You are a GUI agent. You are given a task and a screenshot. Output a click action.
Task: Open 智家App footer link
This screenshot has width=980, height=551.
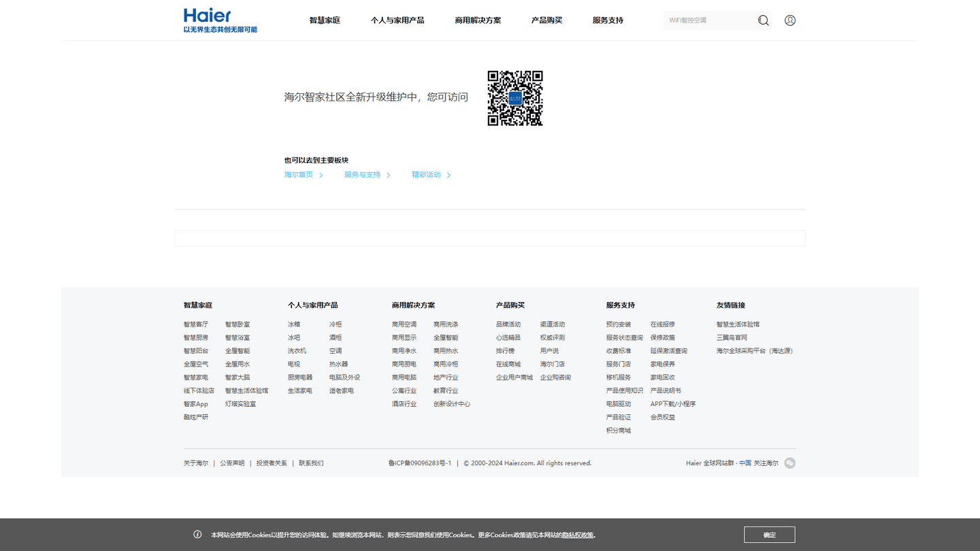pos(196,404)
